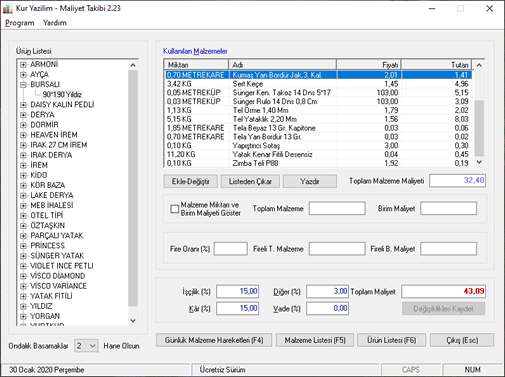Viewport: 505px width, 377px height.
Task: Select VİSCO DİAMOND product item
Action: tap(57, 276)
